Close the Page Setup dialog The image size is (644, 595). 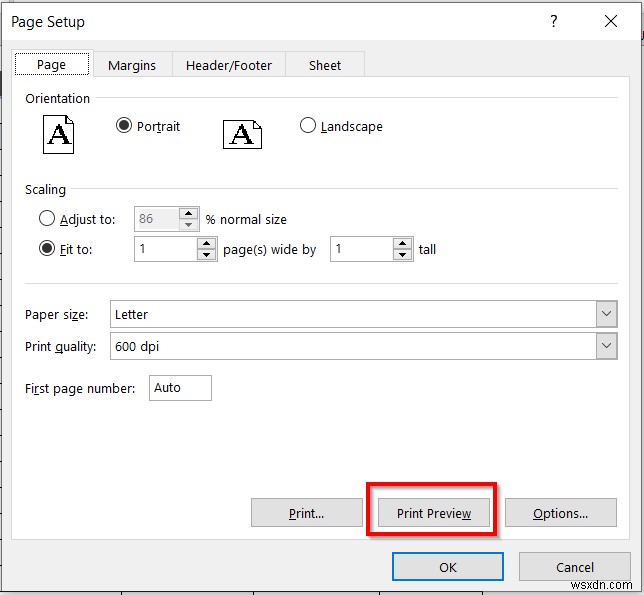pos(611,21)
